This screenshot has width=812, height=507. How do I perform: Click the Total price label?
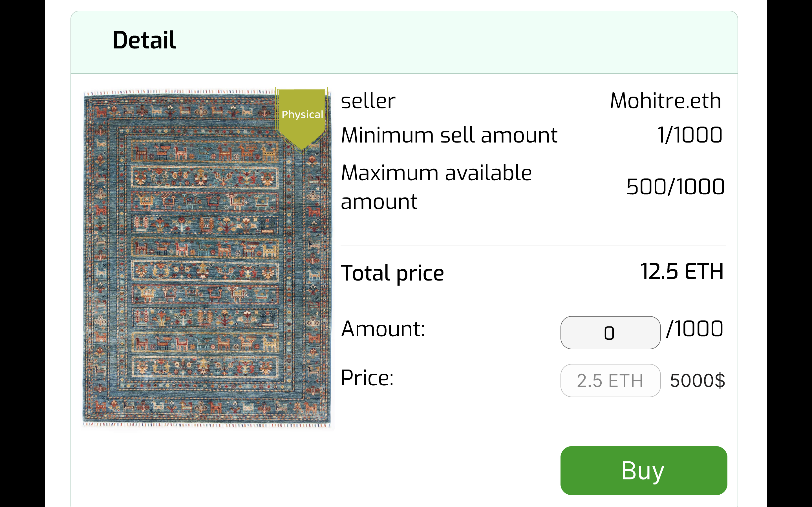(392, 273)
